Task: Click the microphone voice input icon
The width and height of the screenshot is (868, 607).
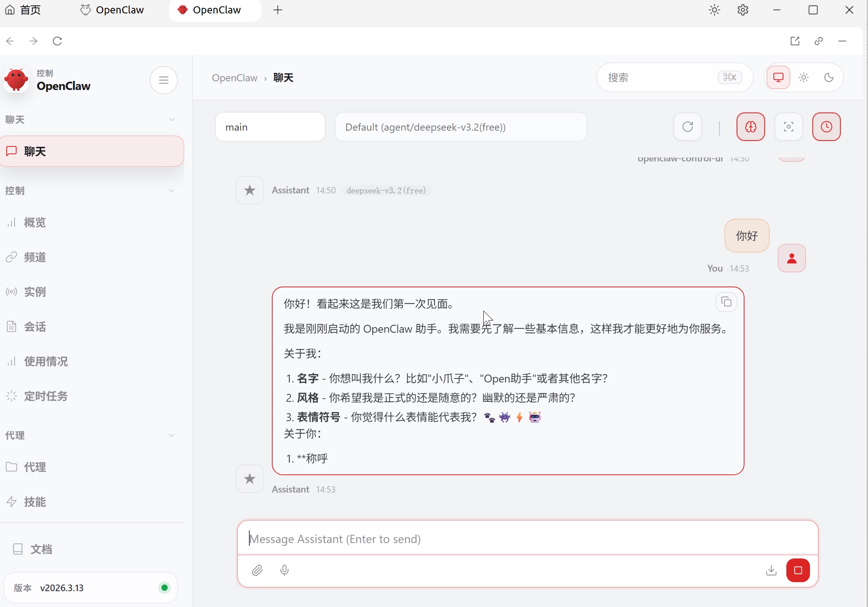Action: (284, 570)
